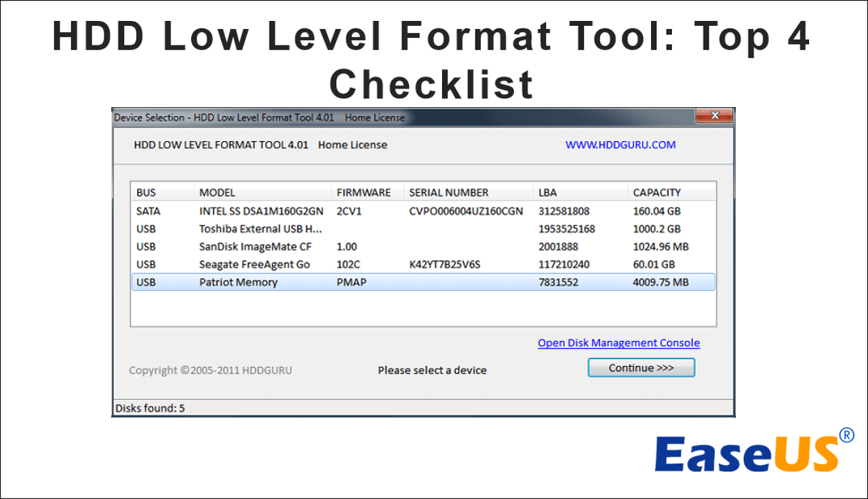
Task: Sort by the FIRMWARE column header
Action: click(368, 193)
